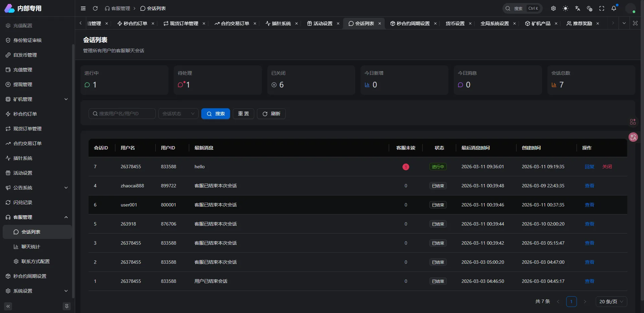Click 查看 for user zhaocai888

click(x=589, y=186)
